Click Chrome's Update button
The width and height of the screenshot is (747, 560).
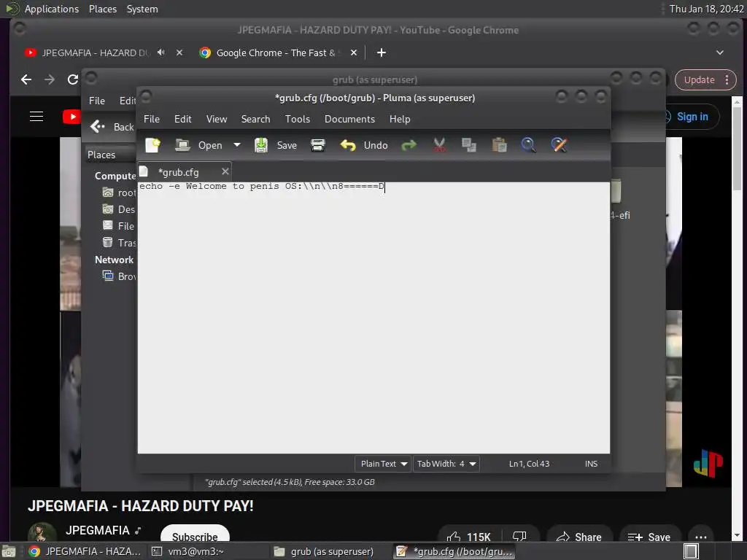tap(705, 80)
